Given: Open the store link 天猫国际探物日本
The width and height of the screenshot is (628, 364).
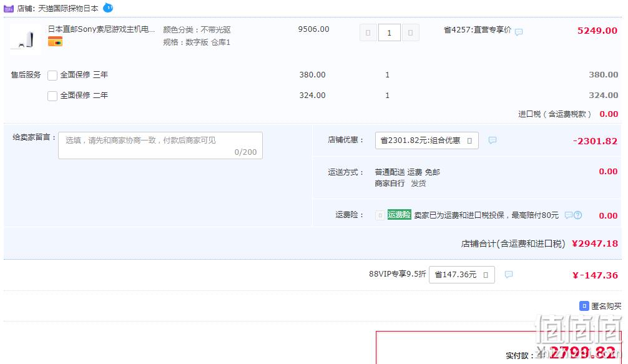Looking at the screenshot, I should click(67, 8).
